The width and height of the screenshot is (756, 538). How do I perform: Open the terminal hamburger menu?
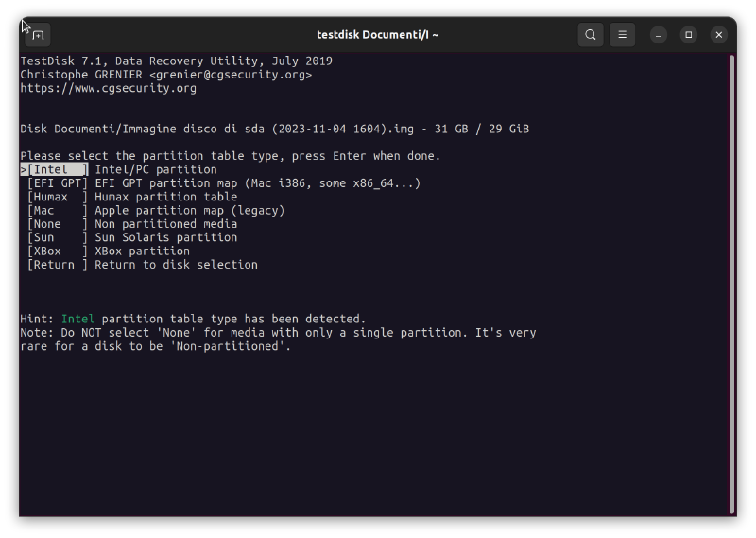[x=622, y=35]
